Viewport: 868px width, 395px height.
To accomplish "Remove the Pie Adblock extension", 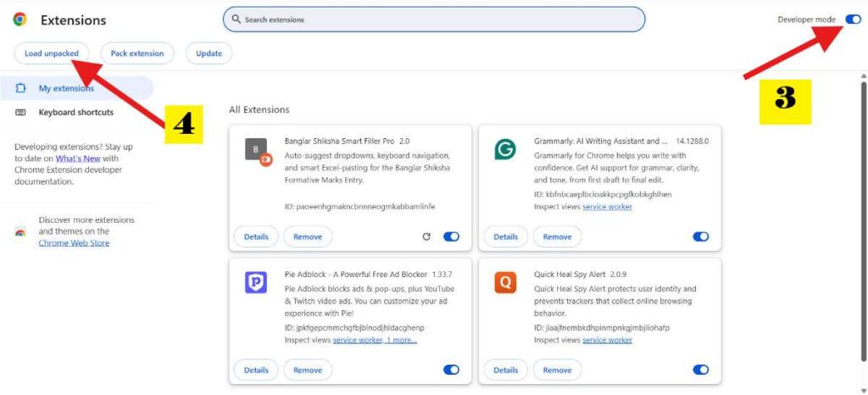I will 308,370.
